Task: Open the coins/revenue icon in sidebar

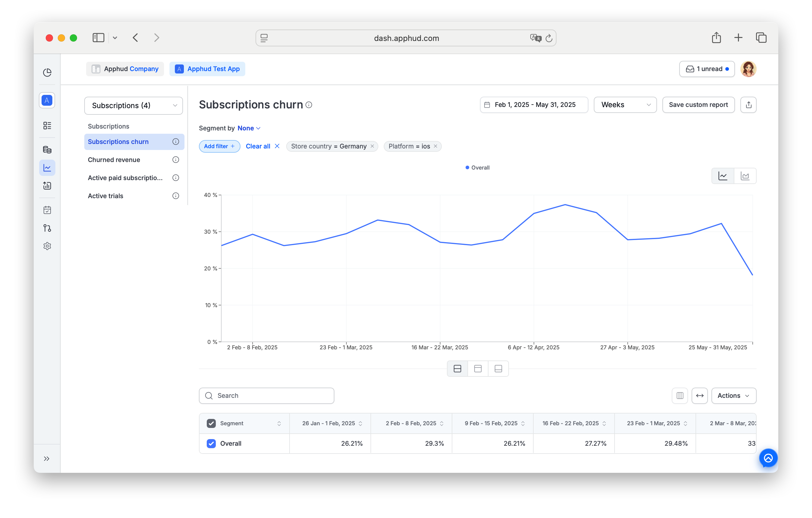Action: [47, 149]
